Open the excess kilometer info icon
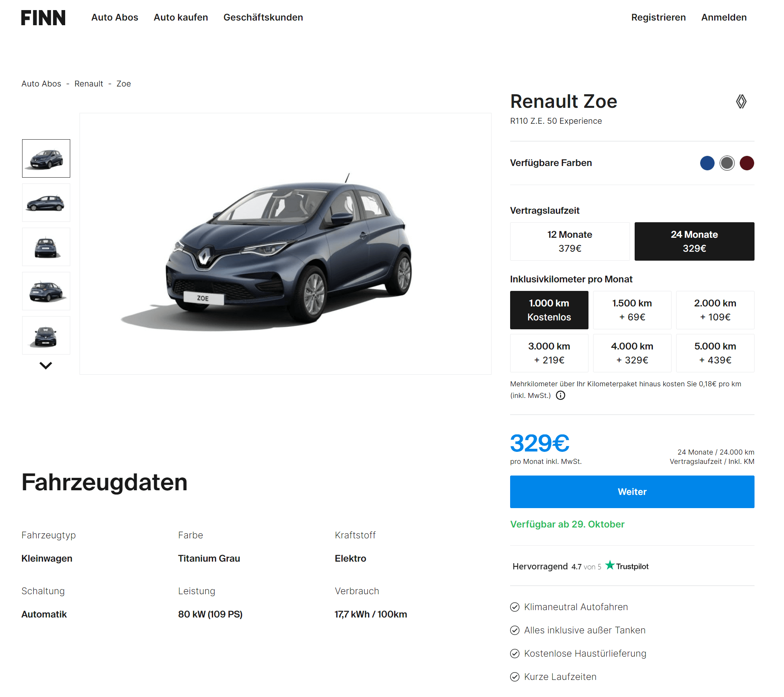 [561, 395]
